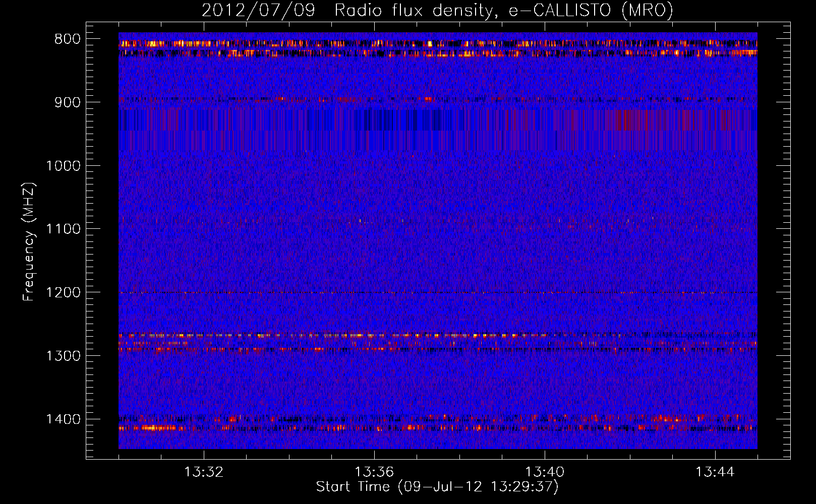The width and height of the screenshot is (816, 504).
Task: Click the thin horizontal line at 1200 MHz
Action: pos(438,292)
